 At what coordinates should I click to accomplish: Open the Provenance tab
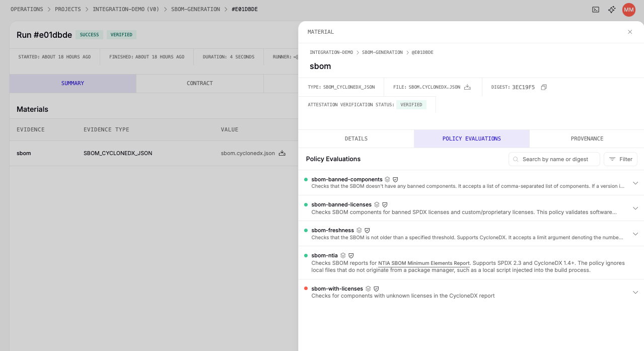[x=587, y=138]
